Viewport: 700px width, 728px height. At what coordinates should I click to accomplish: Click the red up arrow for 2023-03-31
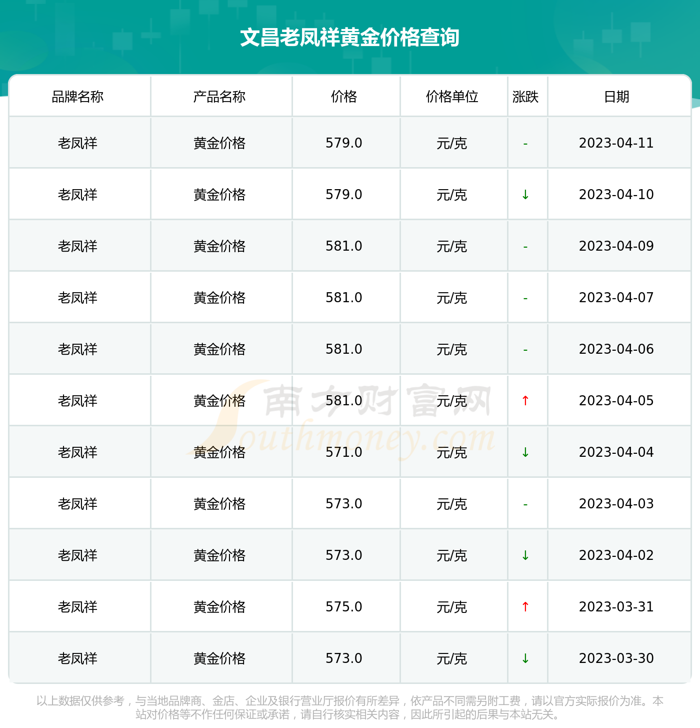pos(525,607)
